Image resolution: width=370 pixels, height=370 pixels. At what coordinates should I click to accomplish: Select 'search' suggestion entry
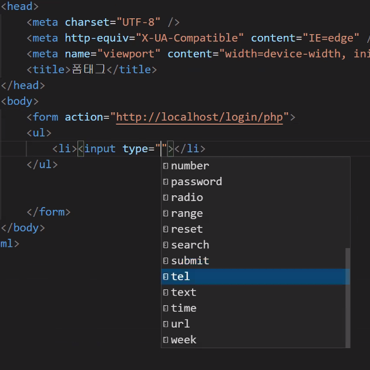pyautogui.click(x=255, y=245)
